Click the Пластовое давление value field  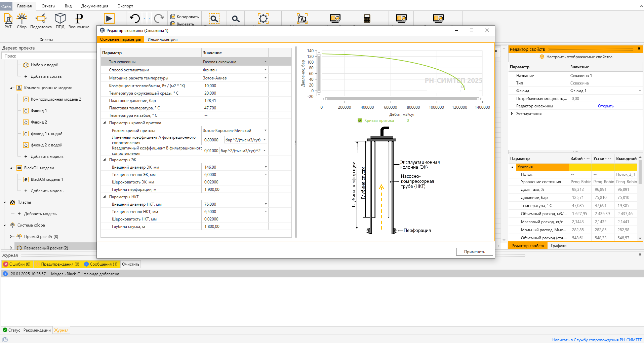click(x=236, y=100)
